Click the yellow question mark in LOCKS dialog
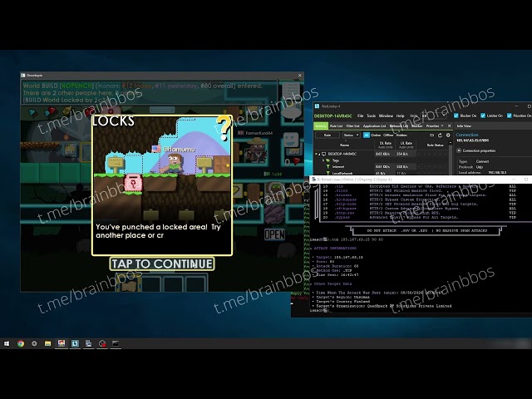This screenshot has height=399, width=532. tap(224, 128)
